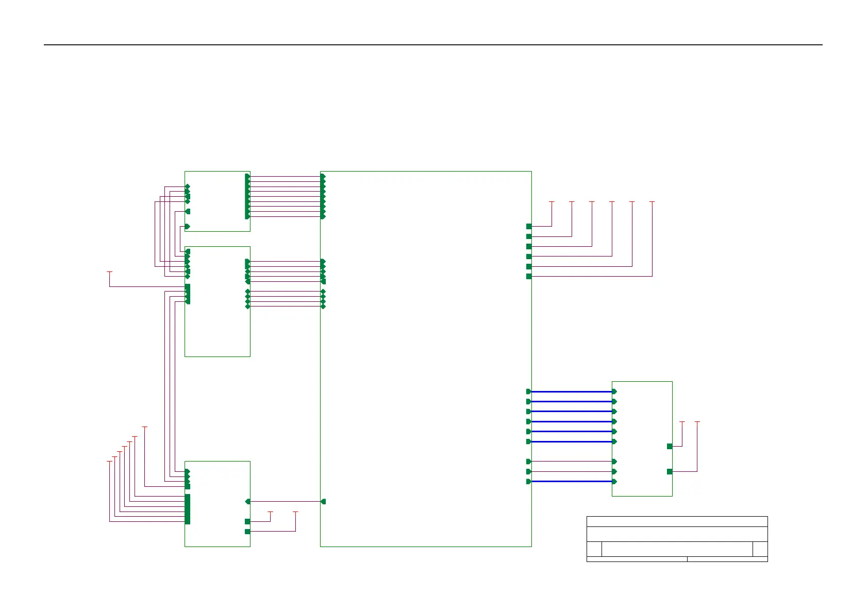The image size is (868, 613).
Task: Select the lowest blue bus line
Action: tap(572, 481)
